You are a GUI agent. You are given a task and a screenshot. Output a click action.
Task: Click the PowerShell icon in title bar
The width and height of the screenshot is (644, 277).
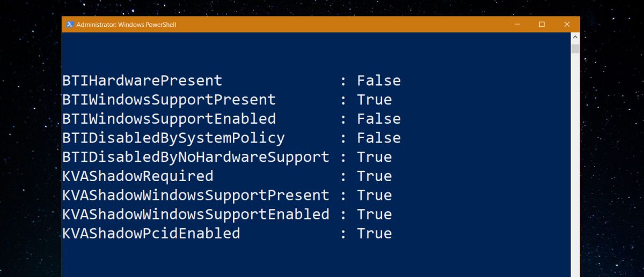click(x=70, y=25)
